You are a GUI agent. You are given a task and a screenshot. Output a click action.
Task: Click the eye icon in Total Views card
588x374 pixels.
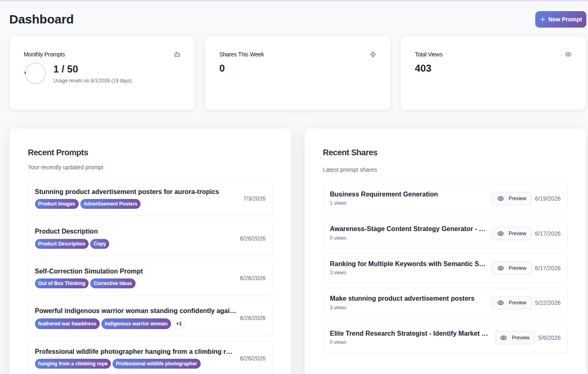pos(568,54)
